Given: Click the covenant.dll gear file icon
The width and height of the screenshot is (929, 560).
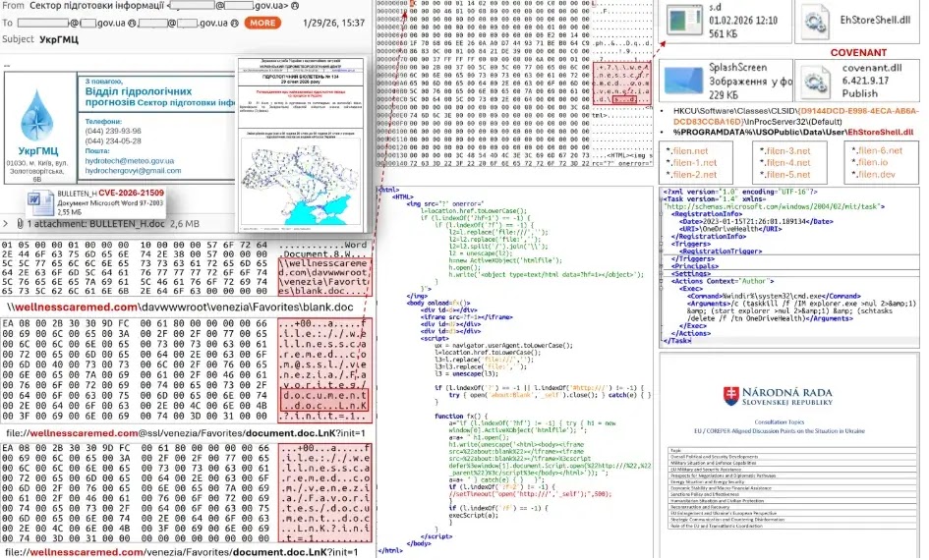Looking at the screenshot, I should pyautogui.click(x=816, y=81).
